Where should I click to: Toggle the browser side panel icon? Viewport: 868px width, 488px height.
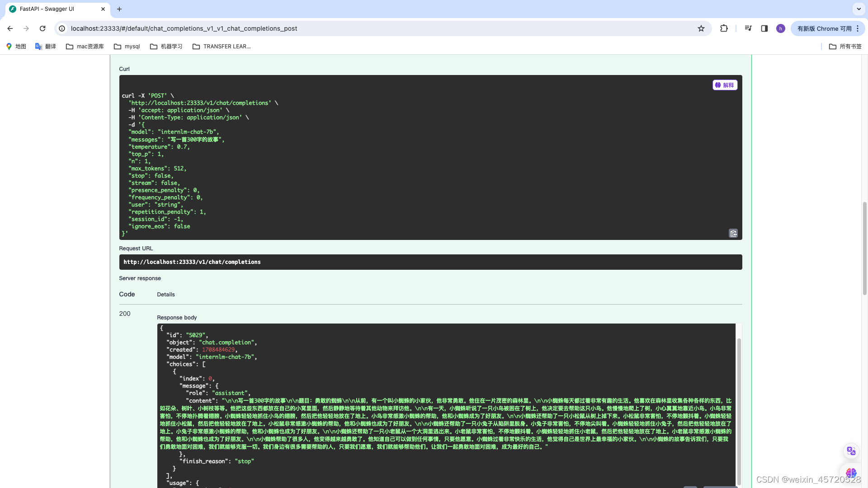(764, 28)
